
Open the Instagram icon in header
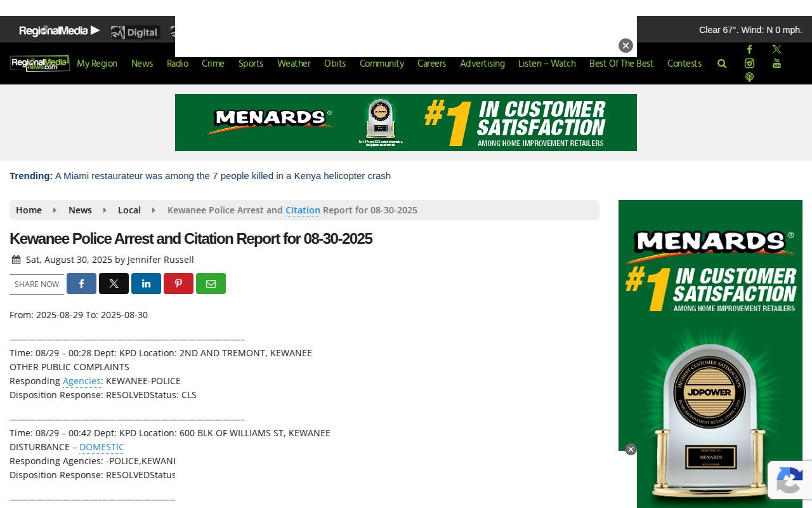(749, 63)
